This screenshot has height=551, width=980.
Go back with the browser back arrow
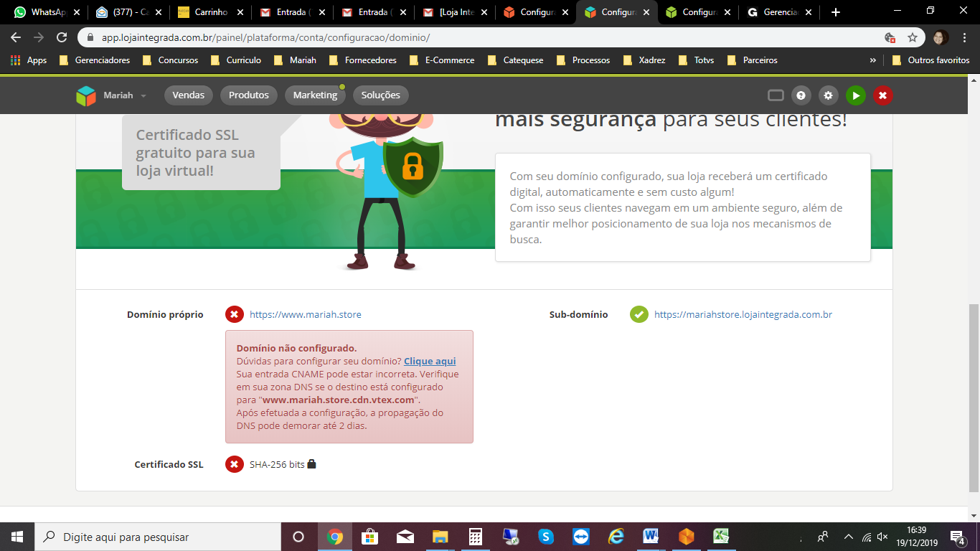16,37
